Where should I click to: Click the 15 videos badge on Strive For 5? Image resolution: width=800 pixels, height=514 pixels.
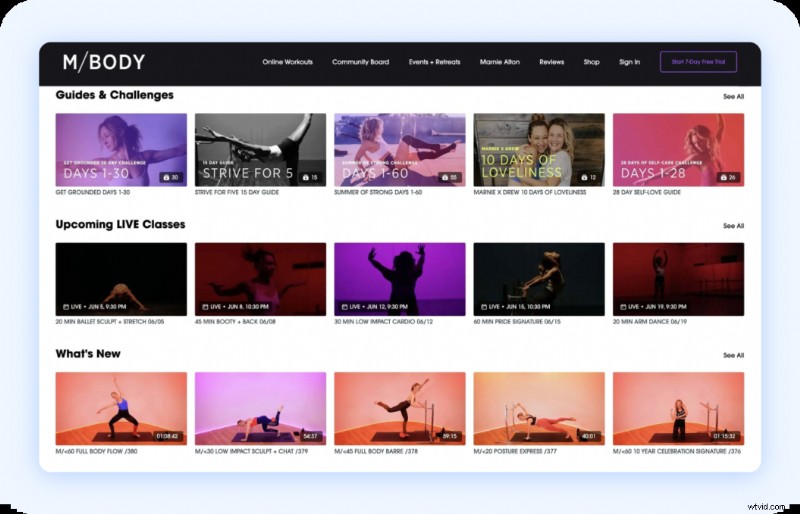coord(310,177)
